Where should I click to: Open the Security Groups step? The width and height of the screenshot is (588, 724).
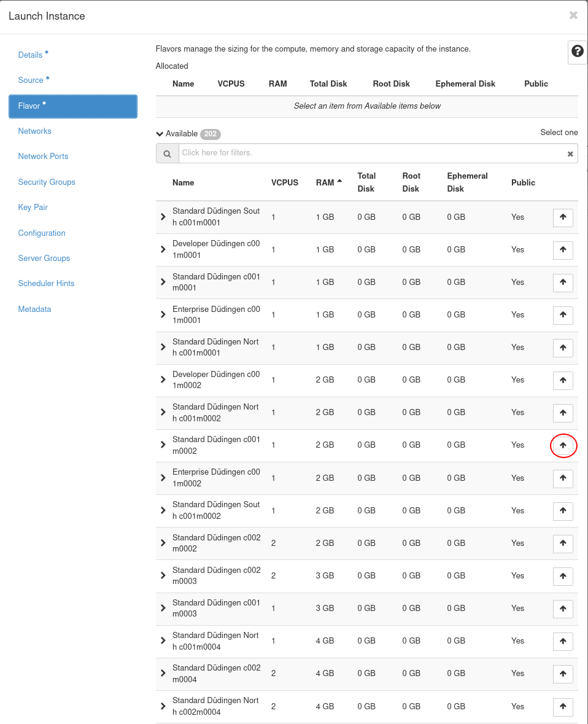tap(47, 182)
